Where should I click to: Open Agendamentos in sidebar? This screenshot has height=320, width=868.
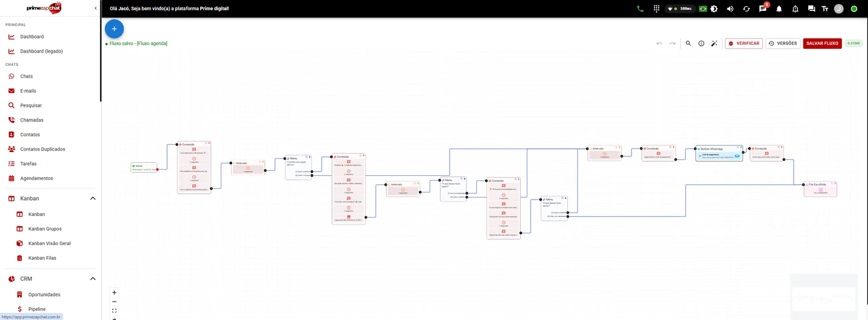[37, 178]
